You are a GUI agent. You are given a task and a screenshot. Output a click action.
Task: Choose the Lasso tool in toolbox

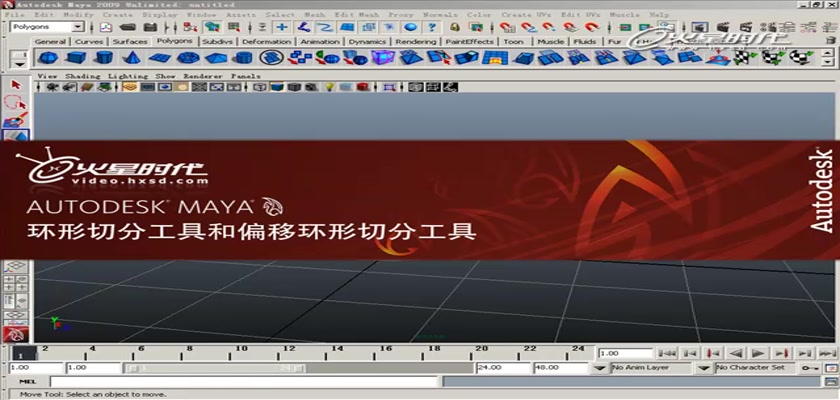[x=16, y=103]
